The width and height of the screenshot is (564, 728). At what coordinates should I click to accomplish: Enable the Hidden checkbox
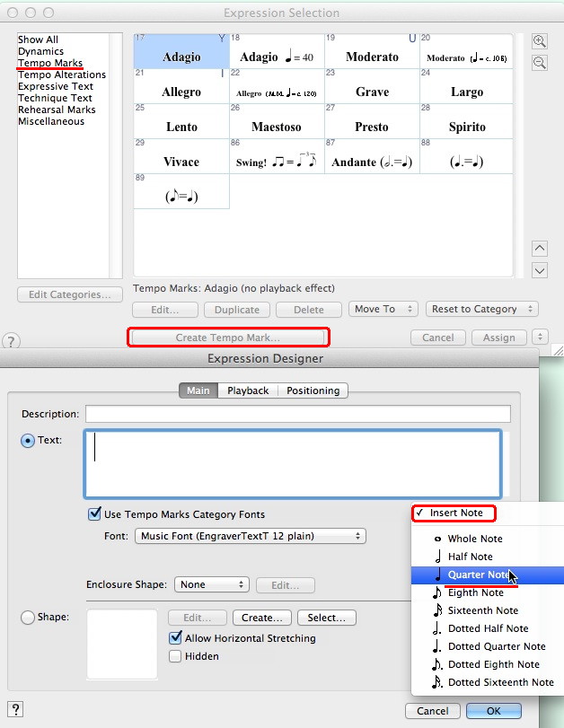click(175, 656)
